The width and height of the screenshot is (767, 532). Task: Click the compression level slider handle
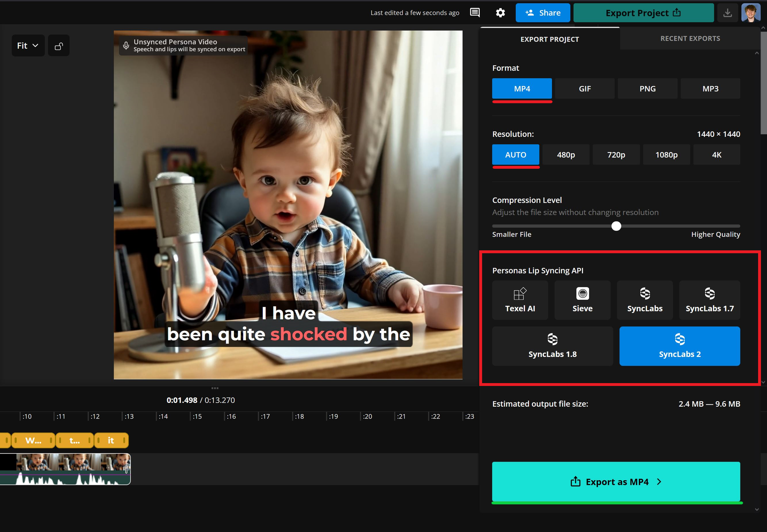coord(616,226)
